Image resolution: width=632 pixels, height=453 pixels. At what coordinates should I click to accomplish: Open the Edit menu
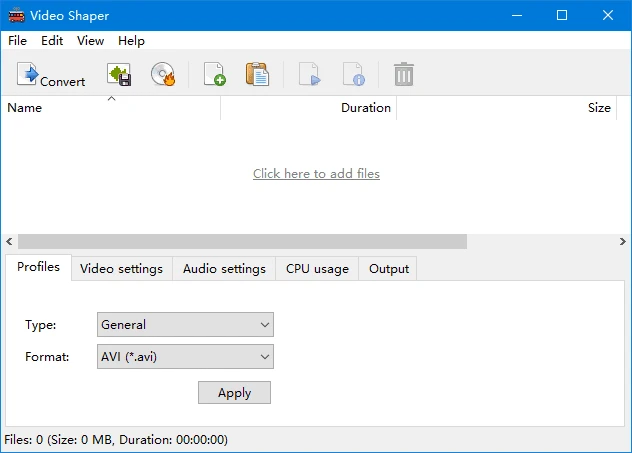[x=52, y=41]
